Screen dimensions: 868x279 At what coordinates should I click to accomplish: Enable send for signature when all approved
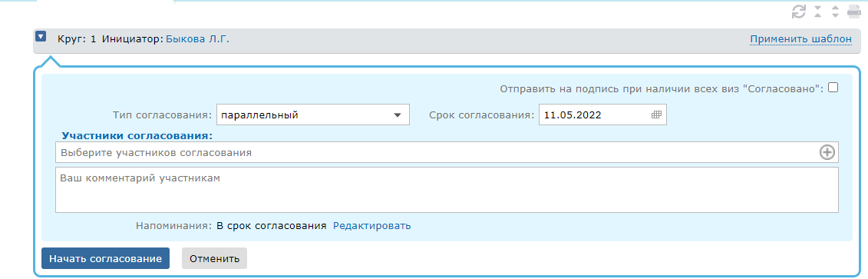833,88
